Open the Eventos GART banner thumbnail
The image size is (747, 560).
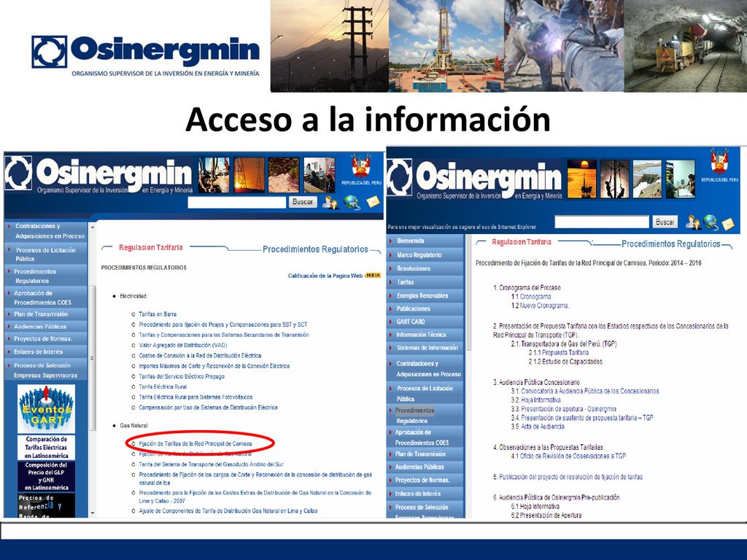point(46,410)
